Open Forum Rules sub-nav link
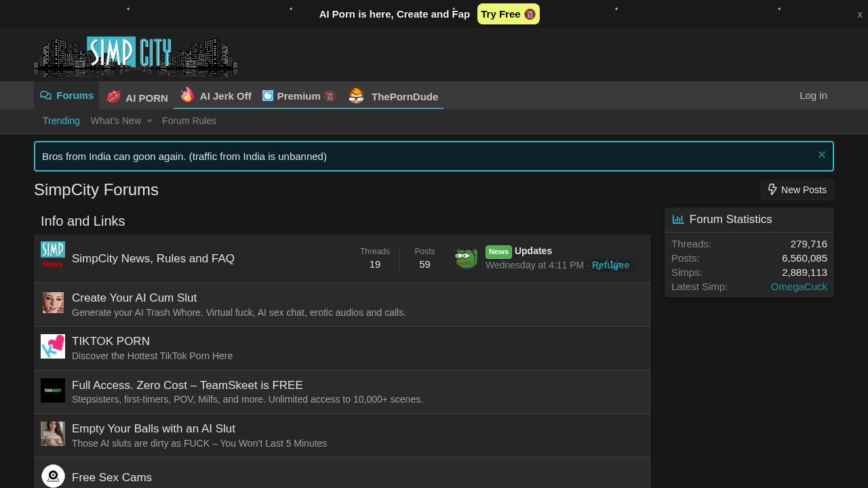The width and height of the screenshot is (868, 488). (x=189, y=121)
